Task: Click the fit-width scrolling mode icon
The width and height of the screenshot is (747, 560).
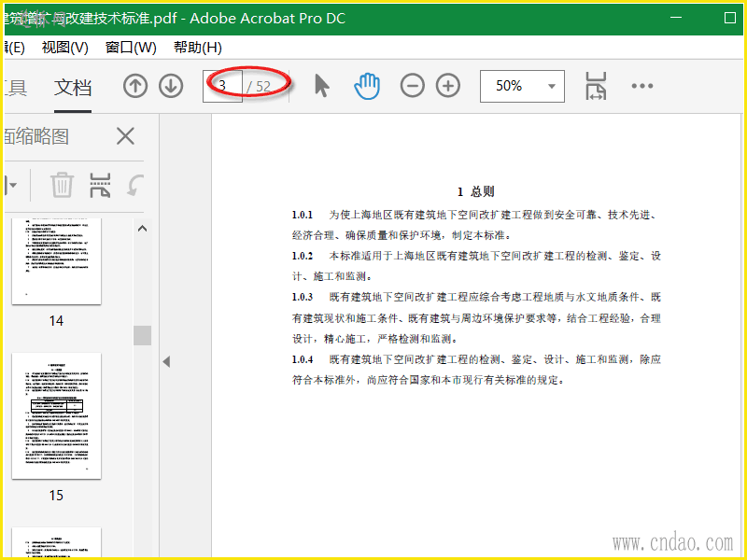Action: (x=596, y=86)
